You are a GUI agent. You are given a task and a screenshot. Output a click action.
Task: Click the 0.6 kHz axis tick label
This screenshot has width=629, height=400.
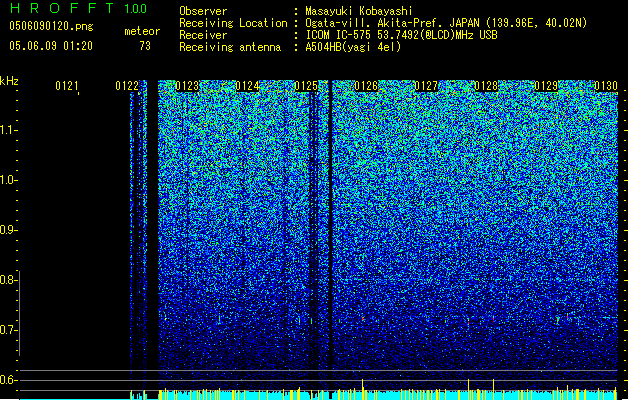8,380
